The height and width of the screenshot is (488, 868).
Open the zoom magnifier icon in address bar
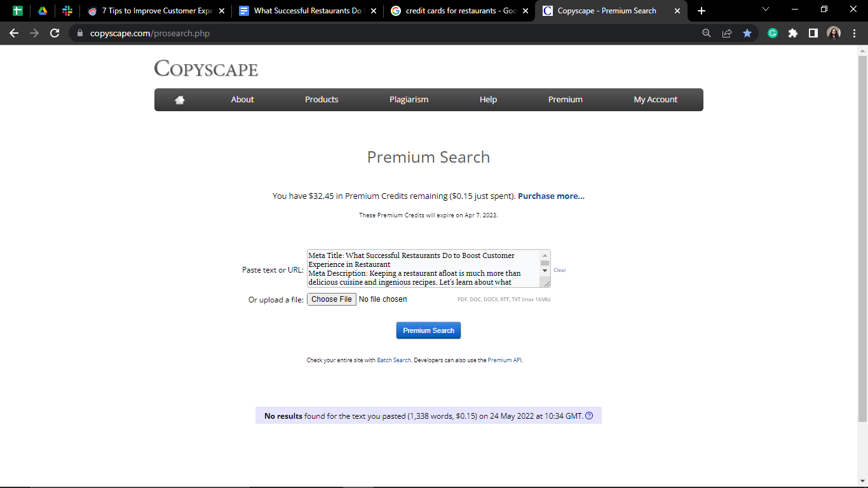707,33
